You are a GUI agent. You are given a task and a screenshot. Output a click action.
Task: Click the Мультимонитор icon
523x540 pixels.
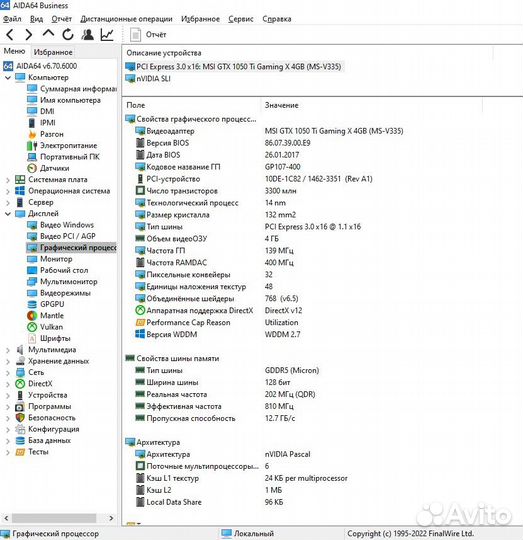point(32,282)
